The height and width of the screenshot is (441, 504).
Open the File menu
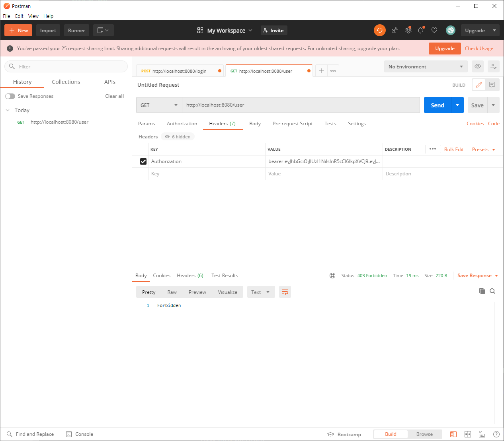pos(6,16)
